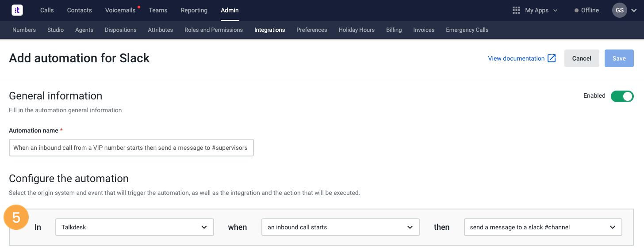
Task: Click the Talkdesk logo icon
Action: tap(17, 10)
